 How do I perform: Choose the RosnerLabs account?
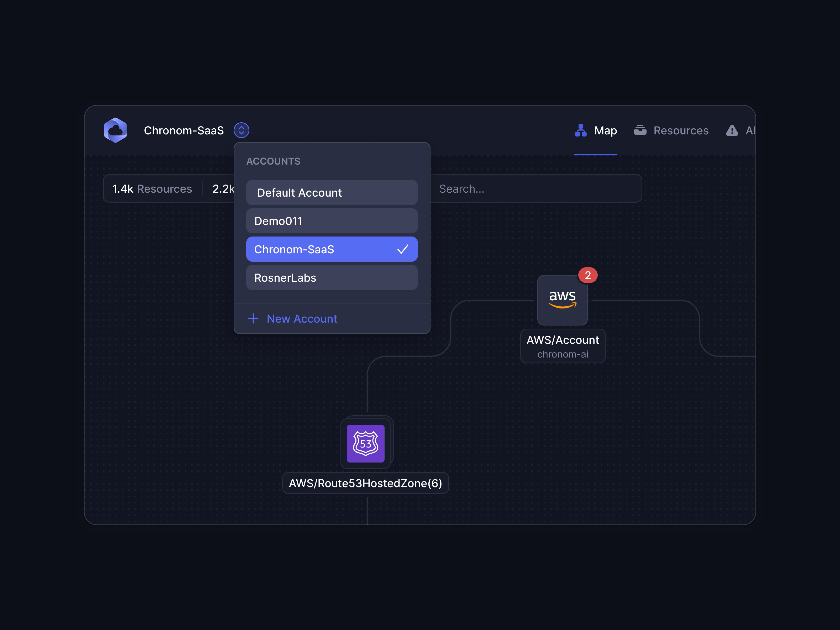[332, 278]
